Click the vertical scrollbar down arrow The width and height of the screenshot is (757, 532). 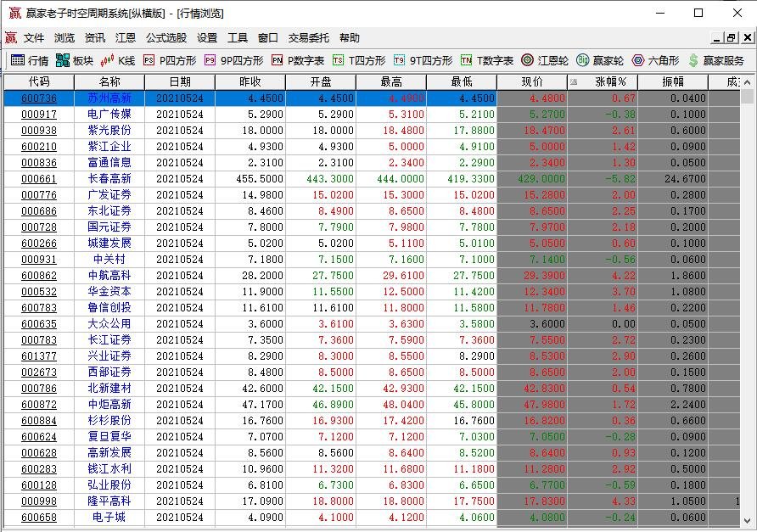[x=748, y=520]
